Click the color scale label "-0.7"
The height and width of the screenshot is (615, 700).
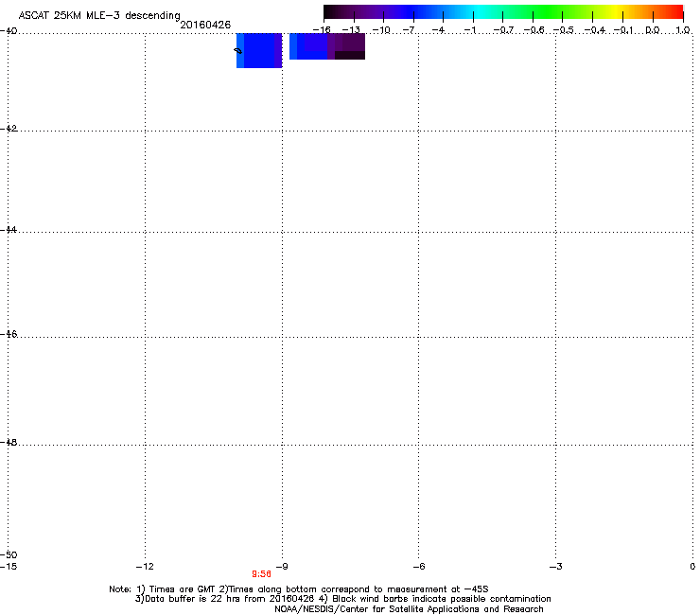coord(503,30)
